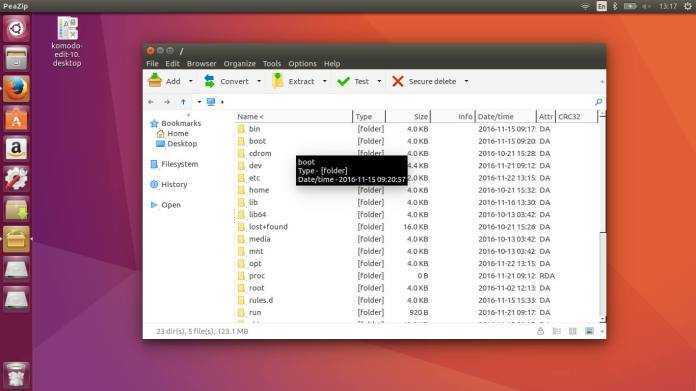
Task: Select History in the sidebar
Action: tap(169, 185)
